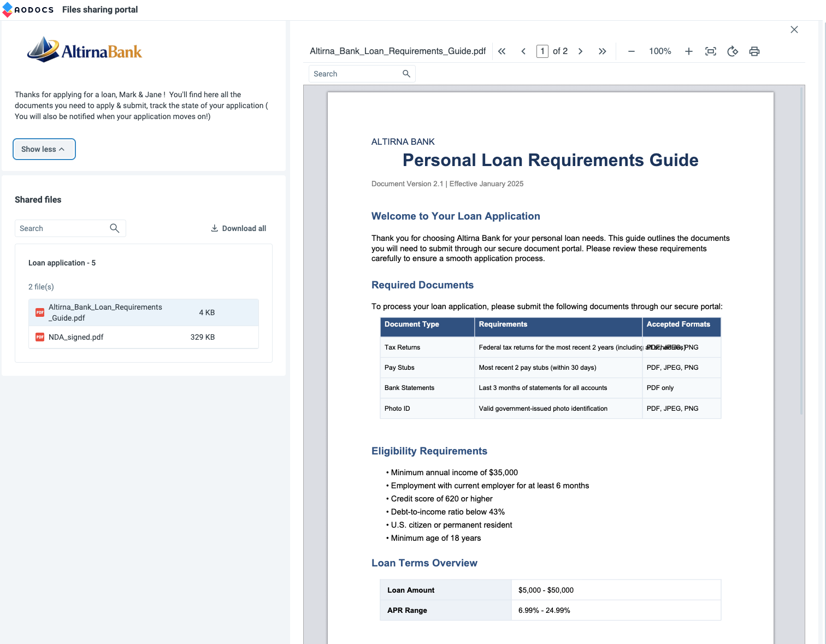This screenshot has width=826, height=644.
Task: Click the PDF vertical scrollbar
Action: click(x=801, y=251)
